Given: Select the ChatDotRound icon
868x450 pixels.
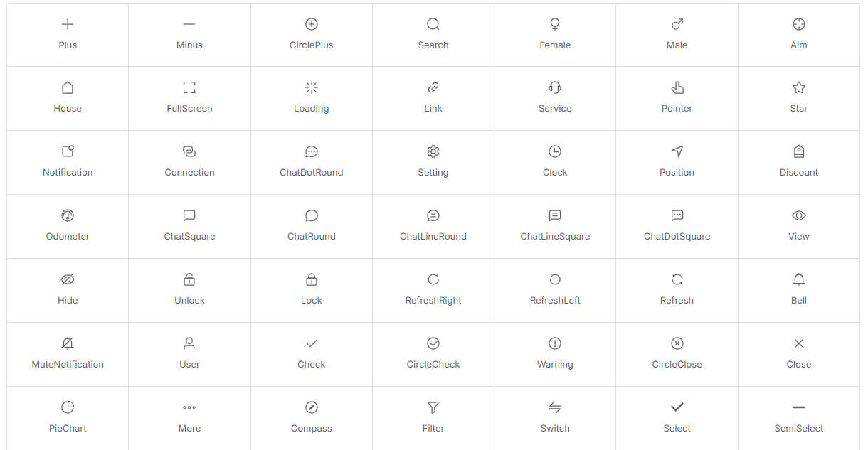Looking at the screenshot, I should click(x=311, y=151).
